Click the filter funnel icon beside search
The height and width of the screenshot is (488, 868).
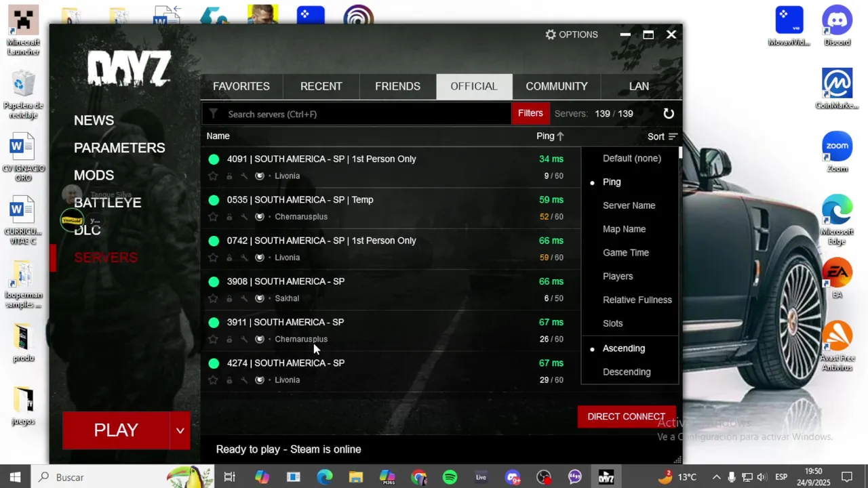214,114
